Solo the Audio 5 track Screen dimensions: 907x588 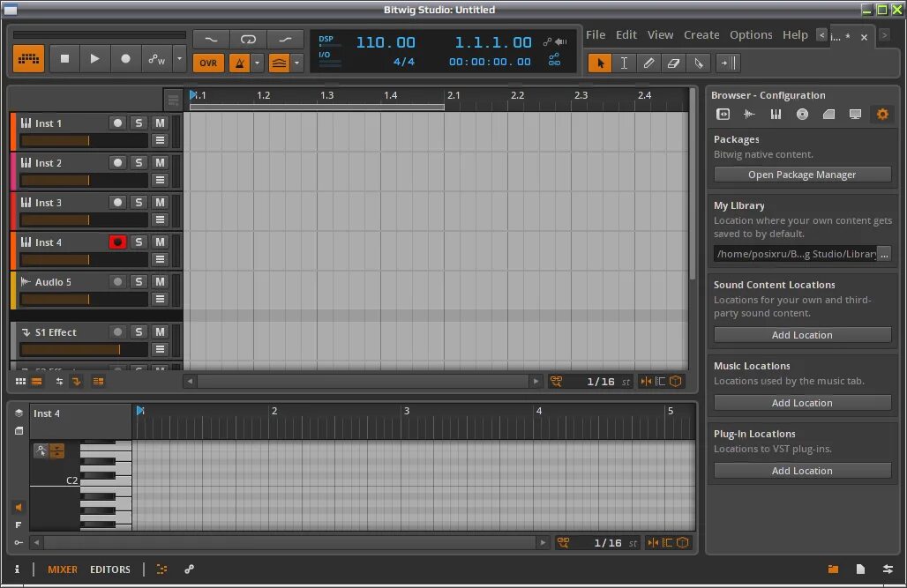coord(139,281)
